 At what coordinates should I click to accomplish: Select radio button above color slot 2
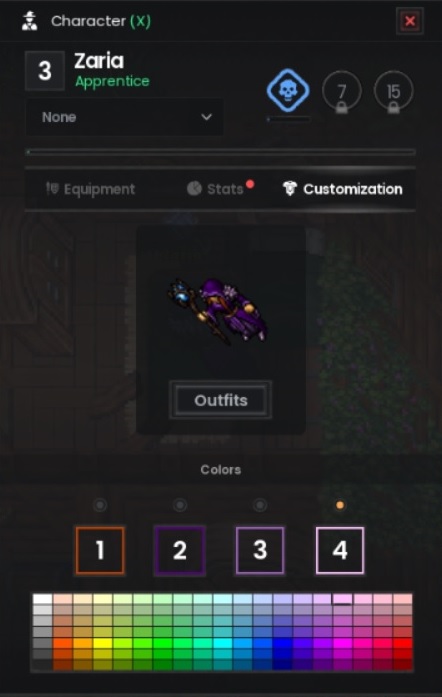pos(180,505)
